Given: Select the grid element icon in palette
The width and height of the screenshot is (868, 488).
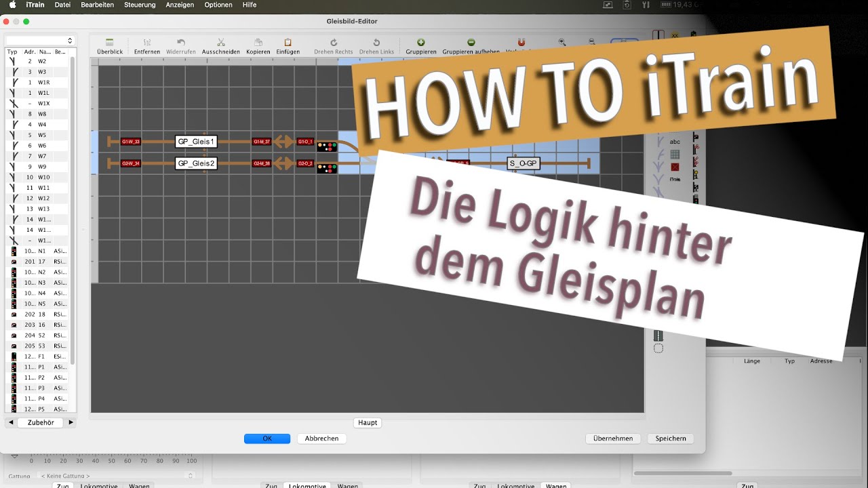Looking at the screenshot, I should click(x=675, y=155).
